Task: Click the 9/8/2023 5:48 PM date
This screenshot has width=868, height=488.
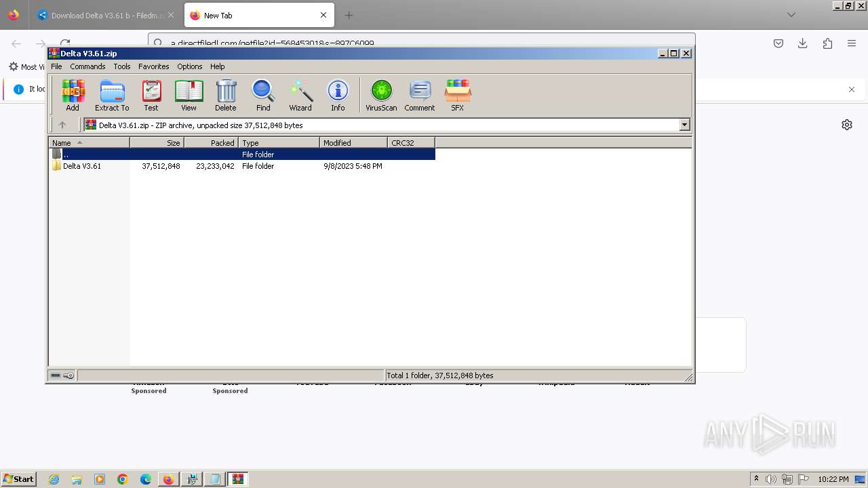Action: coord(353,166)
